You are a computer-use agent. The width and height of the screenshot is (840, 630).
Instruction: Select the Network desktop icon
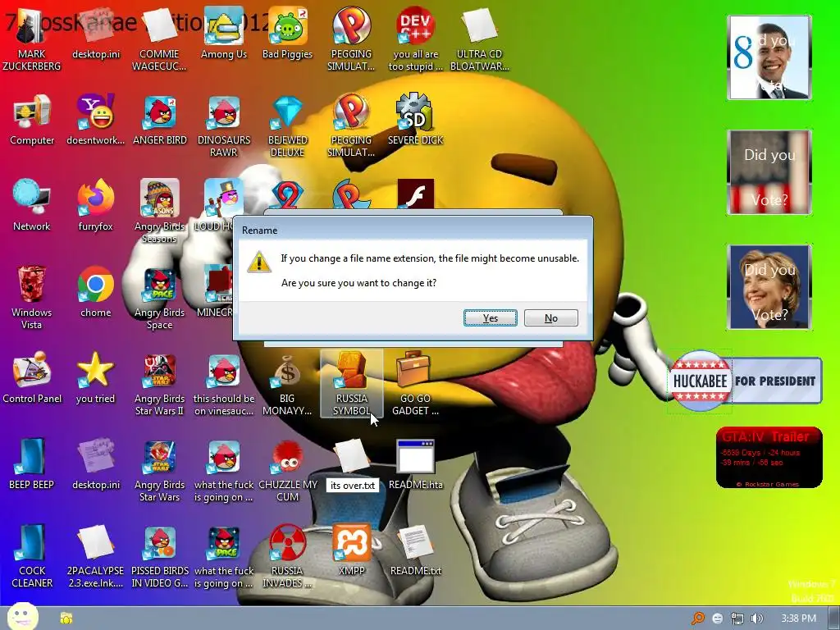click(32, 206)
